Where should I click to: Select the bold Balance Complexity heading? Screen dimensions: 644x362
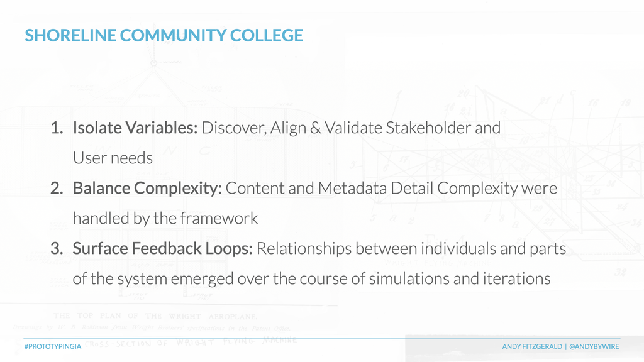point(147,188)
